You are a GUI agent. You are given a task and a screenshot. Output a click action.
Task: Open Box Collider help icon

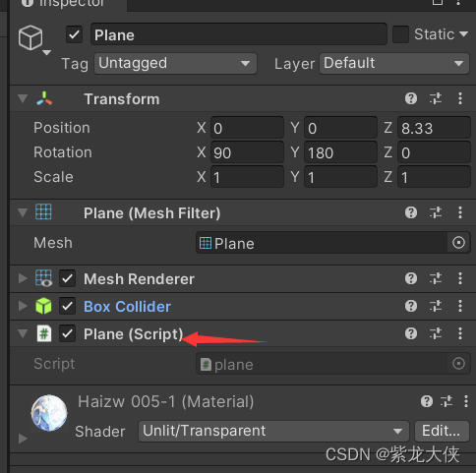click(x=411, y=306)
